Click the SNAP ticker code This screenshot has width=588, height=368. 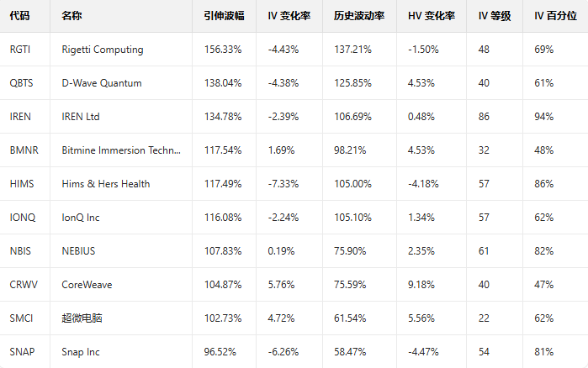coord(22,352)
